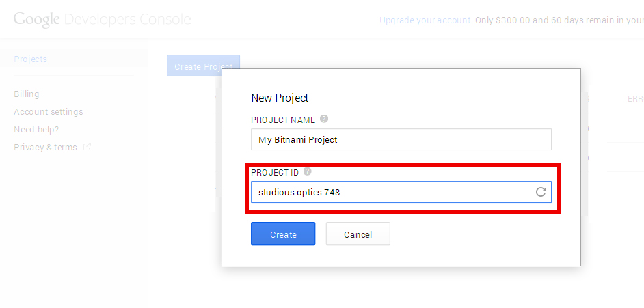Click the Create Project button behind dialog
The height and width of the screenshot is (308, 644).
203,66
